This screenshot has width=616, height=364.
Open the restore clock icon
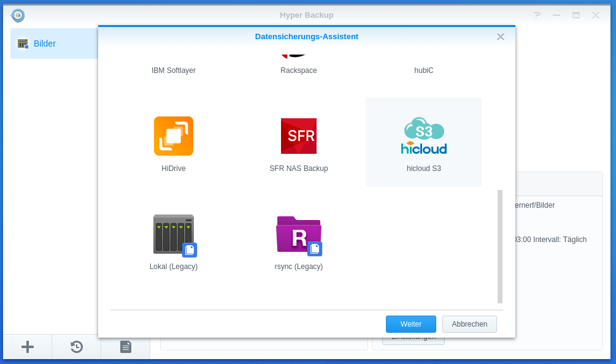point(77,347)
